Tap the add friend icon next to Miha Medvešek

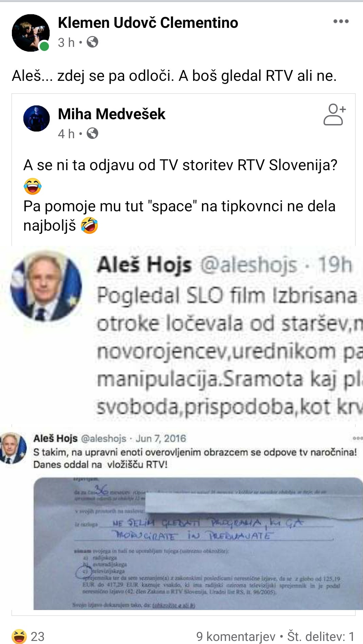click(x=334, y=115)
